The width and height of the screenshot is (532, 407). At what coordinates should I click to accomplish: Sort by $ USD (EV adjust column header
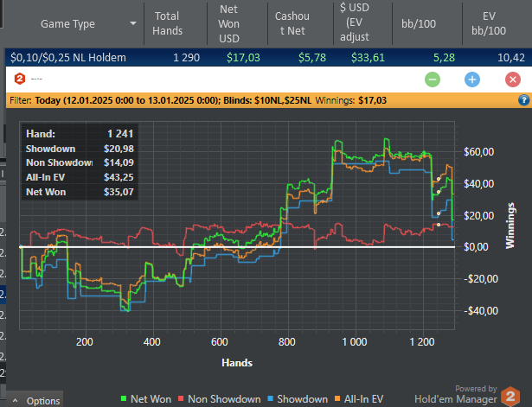[x=355, y=22]
